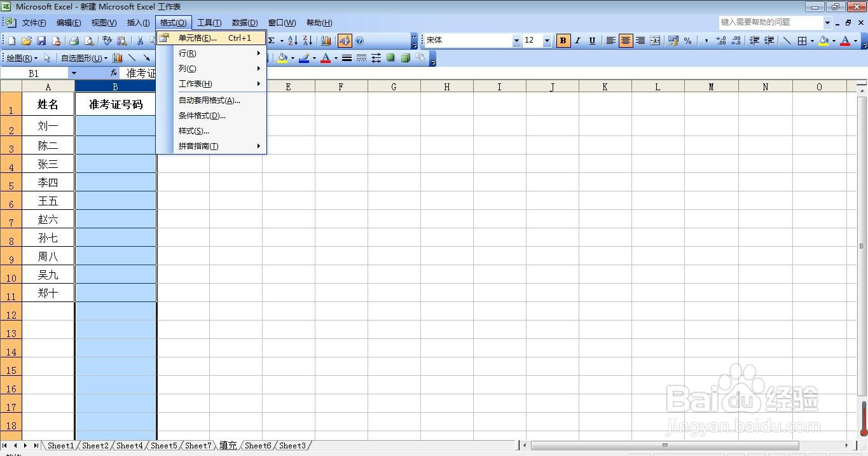This screenshot has width=868, height=456.
Task: Click the Cut scissors icon
Action: (x=140, y=41)
